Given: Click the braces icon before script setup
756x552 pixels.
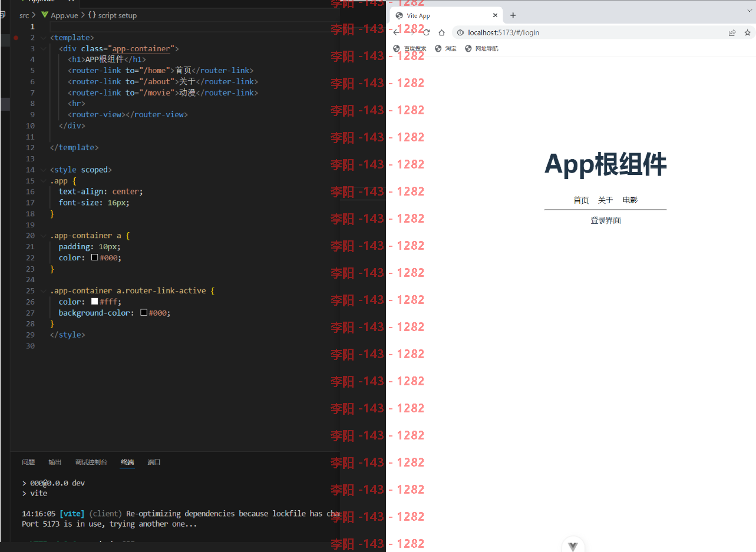Looking at the screenshot, I should (92, 15).
